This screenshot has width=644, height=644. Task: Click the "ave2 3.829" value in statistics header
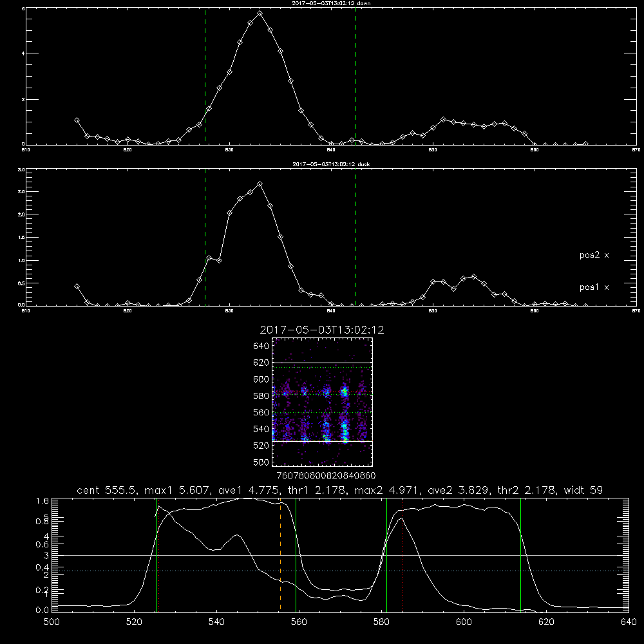(460, 490)
